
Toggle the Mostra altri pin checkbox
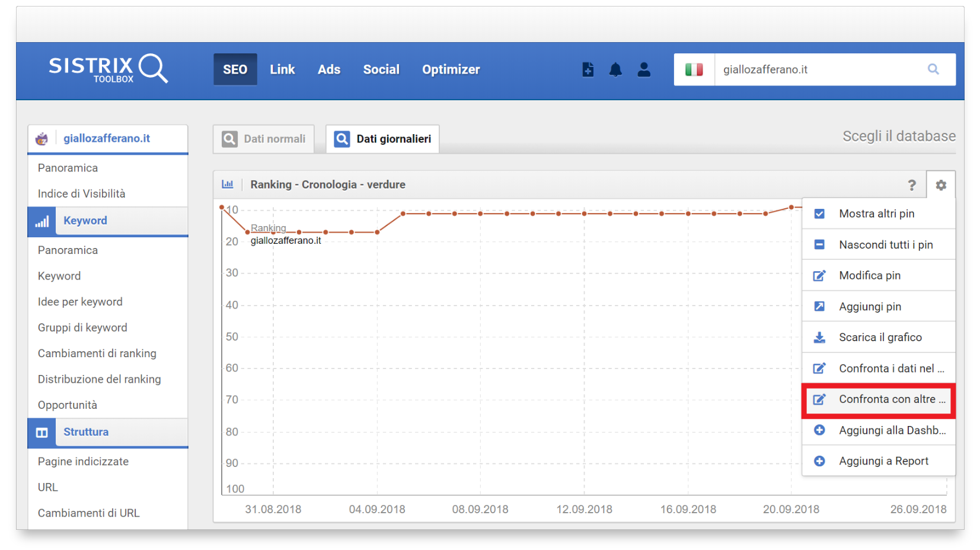[819, 214]
